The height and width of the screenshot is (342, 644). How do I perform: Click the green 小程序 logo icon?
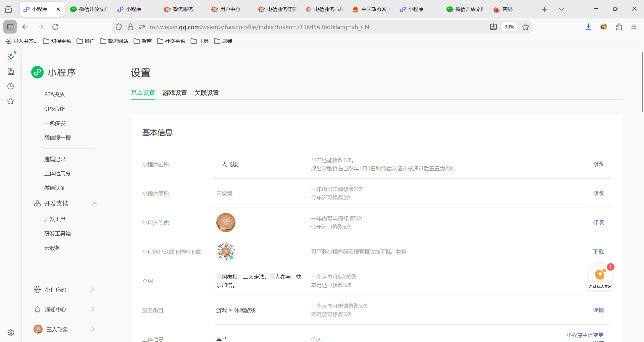(37, 72)
